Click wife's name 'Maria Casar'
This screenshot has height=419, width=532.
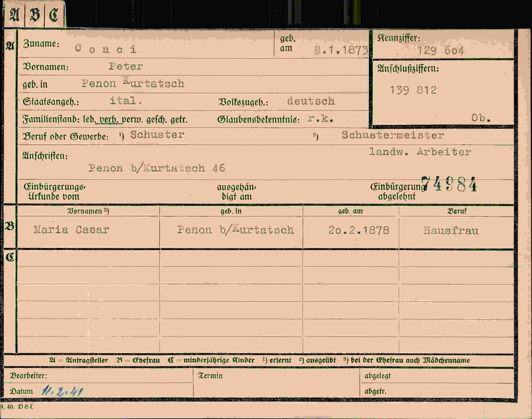pos(71,230)
